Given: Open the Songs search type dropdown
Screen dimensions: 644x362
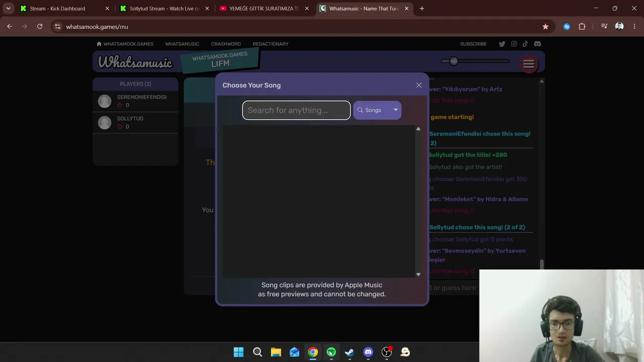Looking at the screenshot, I should (377, 110).
